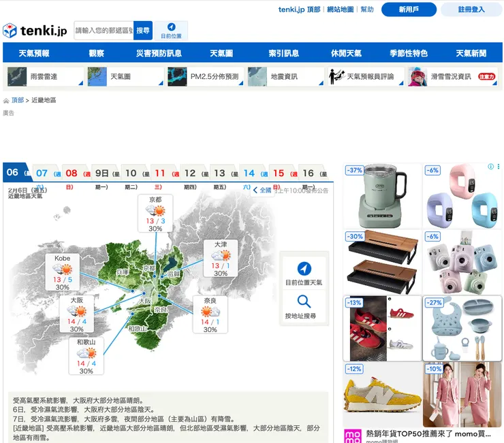Click the 滋賀 label on the map
504x443 pixels.
pyautogui.click(x=174, y=274)
